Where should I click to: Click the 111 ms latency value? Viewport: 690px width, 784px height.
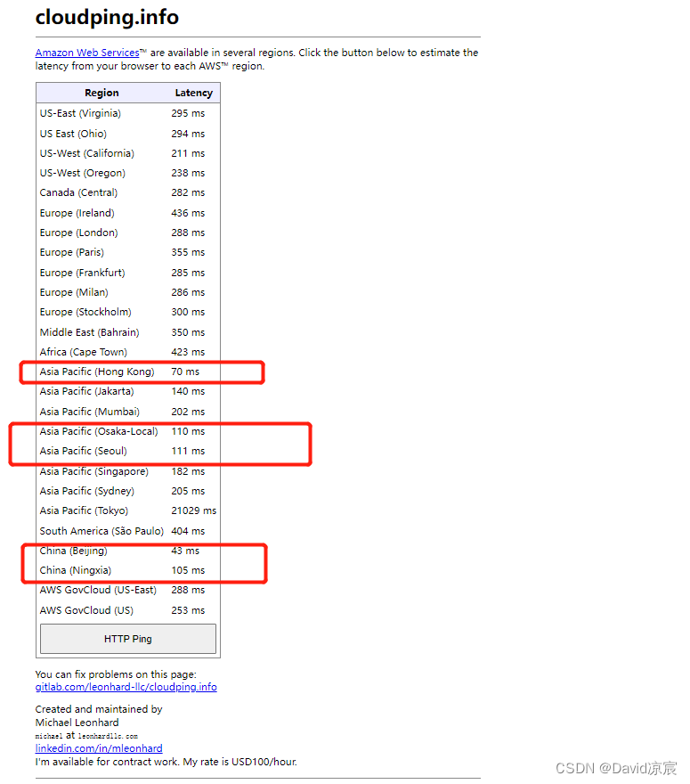[188, 451]
